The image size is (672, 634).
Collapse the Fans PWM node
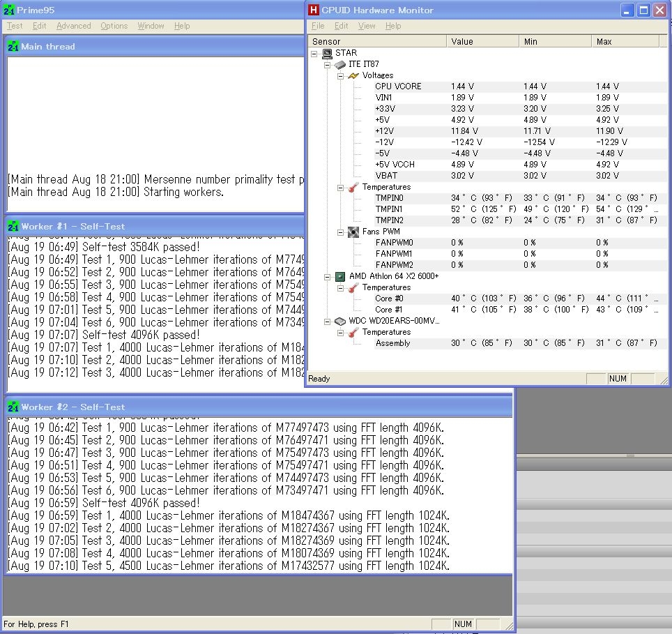(341, 232)
